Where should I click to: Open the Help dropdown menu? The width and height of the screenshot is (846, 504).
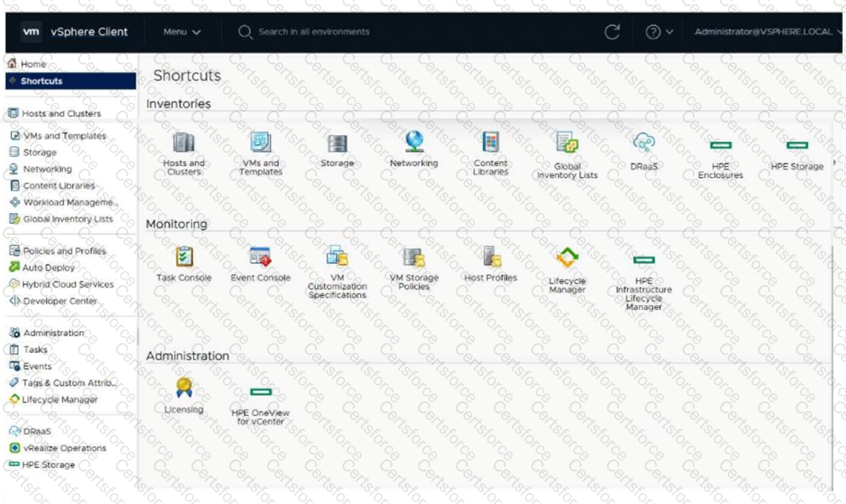point(659,32)
